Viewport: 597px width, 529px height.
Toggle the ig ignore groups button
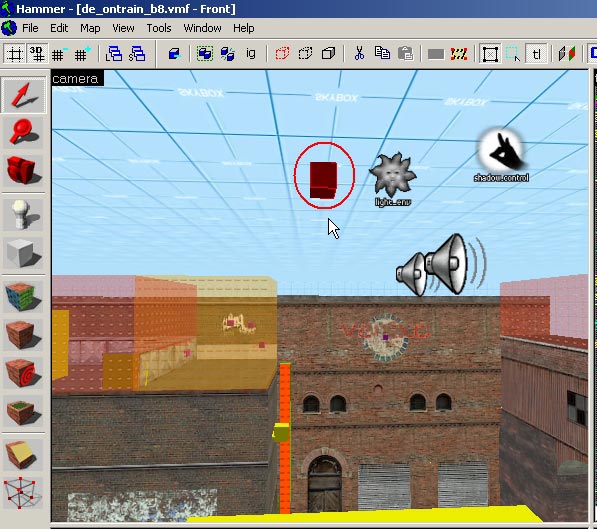tap(251, 54)
